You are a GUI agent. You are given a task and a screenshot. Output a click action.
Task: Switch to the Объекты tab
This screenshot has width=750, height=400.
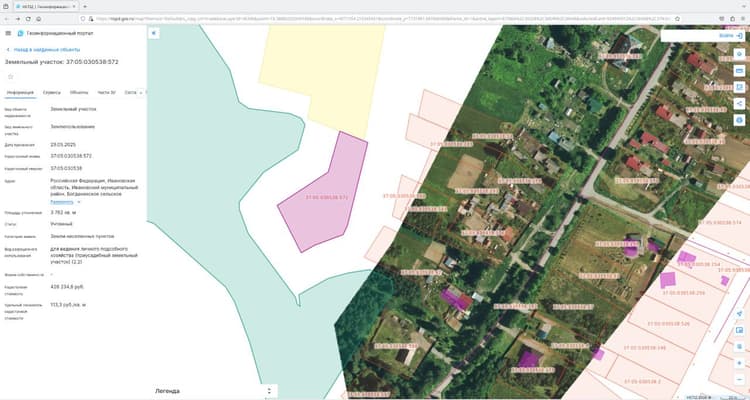pyautogui.click(x=79, y=92)
